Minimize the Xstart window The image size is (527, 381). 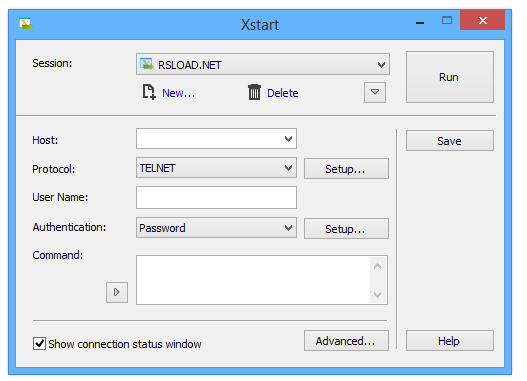[420, 22]
